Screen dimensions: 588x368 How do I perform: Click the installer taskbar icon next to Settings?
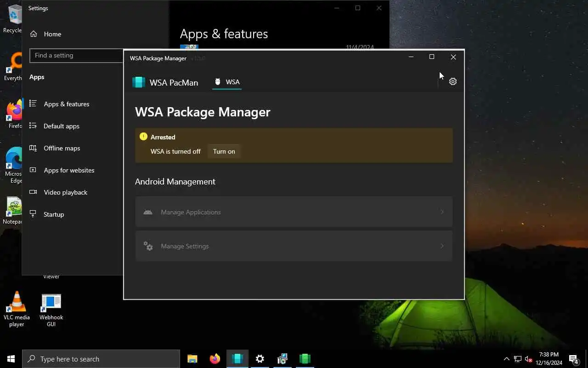pos(283,359)
